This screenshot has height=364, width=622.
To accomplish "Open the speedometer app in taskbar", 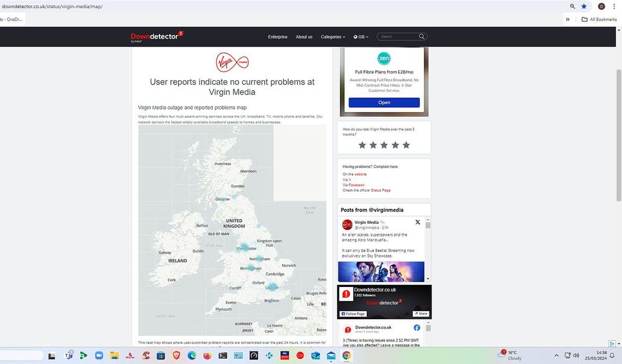I will 254,356.
